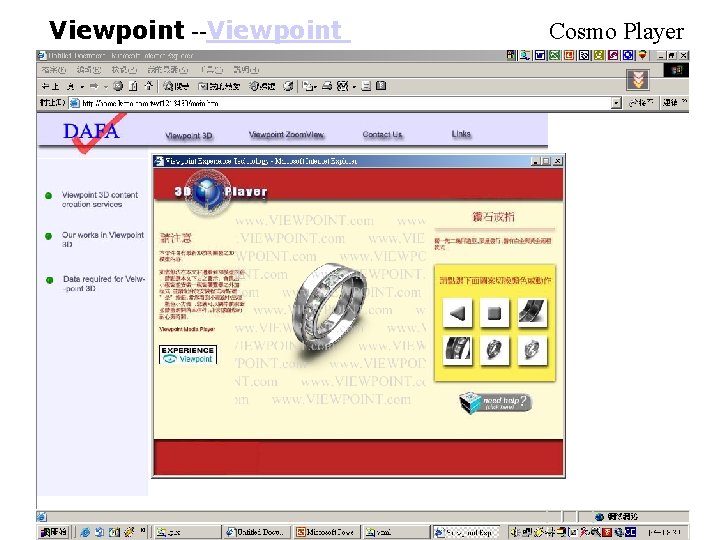Open the History (記錄) toolbar button
Viewport: 720px width, 540px height.
click(x=262, y=86)
